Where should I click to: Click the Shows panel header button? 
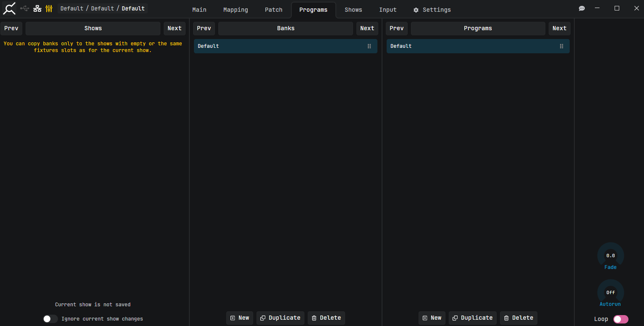point(93,29)
